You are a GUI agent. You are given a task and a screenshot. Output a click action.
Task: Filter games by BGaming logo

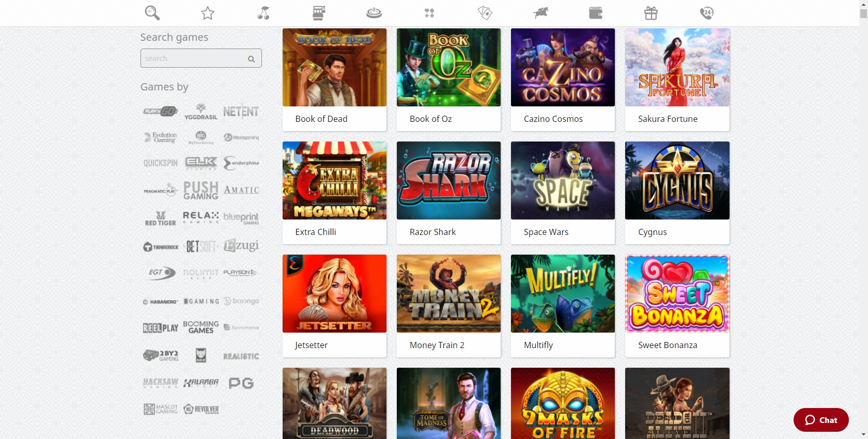(x=201, y=301)
